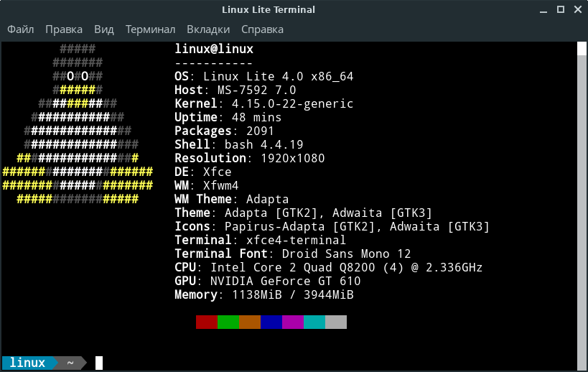Click the '~' directory prompt segment
This screenshot has height=372, width=588.
click(70, 363)
